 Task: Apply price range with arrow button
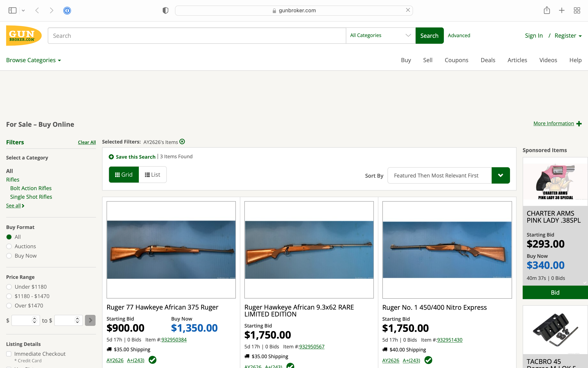(x=90, y=320)
